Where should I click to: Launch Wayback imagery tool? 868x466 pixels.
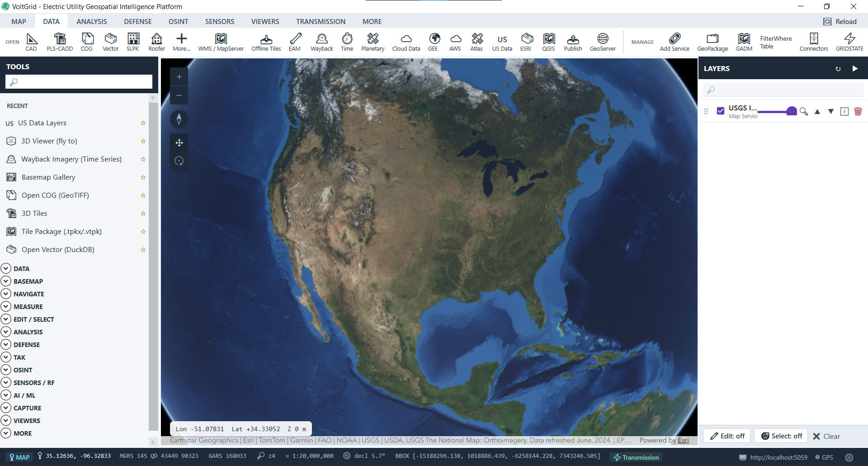pos(322,42)
